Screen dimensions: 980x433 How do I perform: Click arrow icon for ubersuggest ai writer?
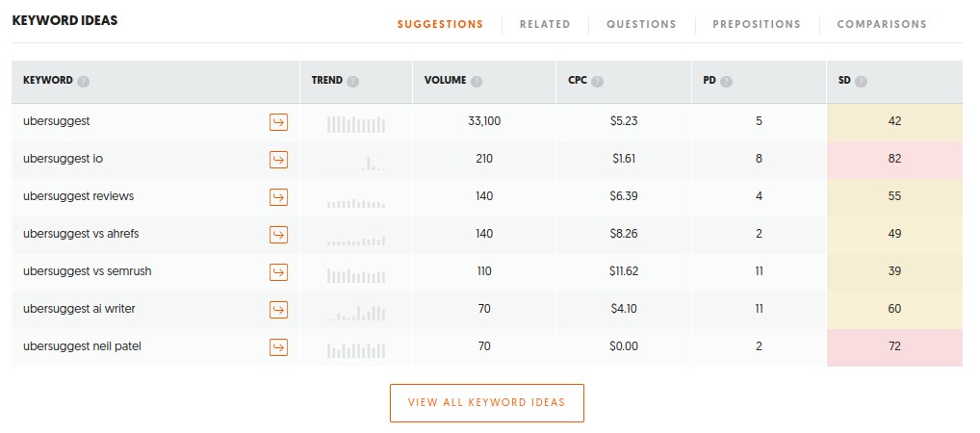pyautogui.click(x=278, y=310)
